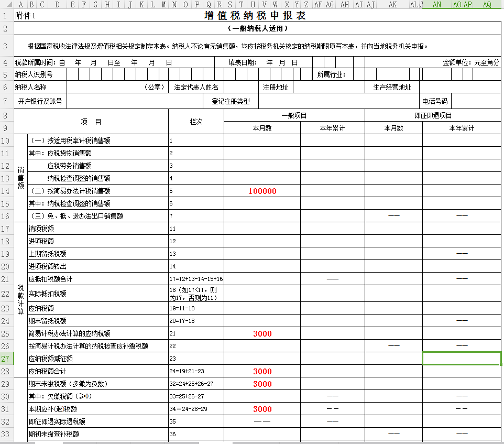Select the 增值税纳税申报表 title cell

pyautogui.click(x=255, y=16)
